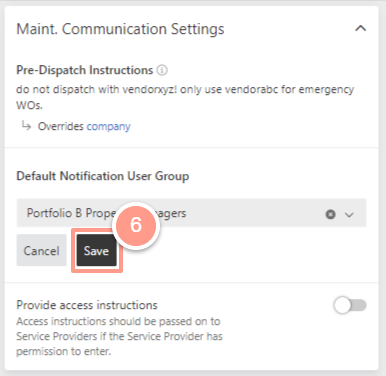This screenshot has width=386, height=376.
Task: Cancel the notification group changes
Action: click(42, 250)
